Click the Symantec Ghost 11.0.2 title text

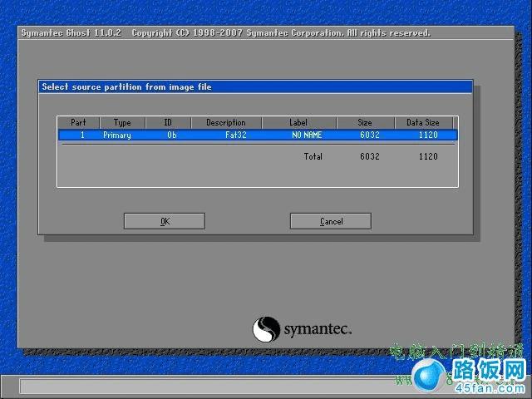point(71,33)
